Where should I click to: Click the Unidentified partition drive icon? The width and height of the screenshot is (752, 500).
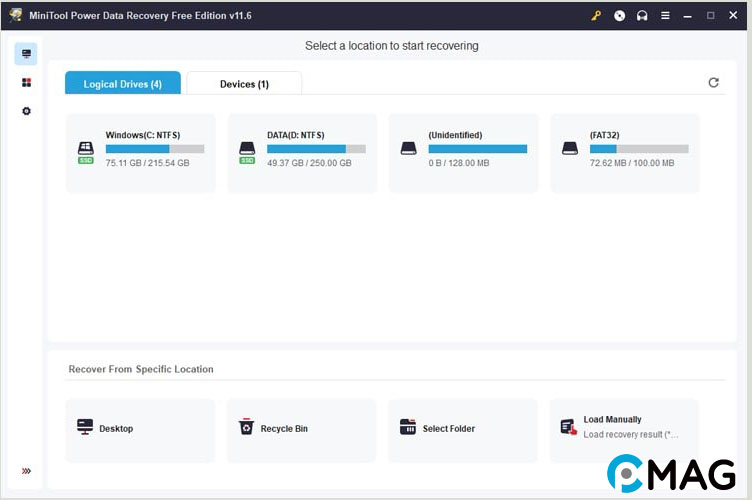[409, 148]
